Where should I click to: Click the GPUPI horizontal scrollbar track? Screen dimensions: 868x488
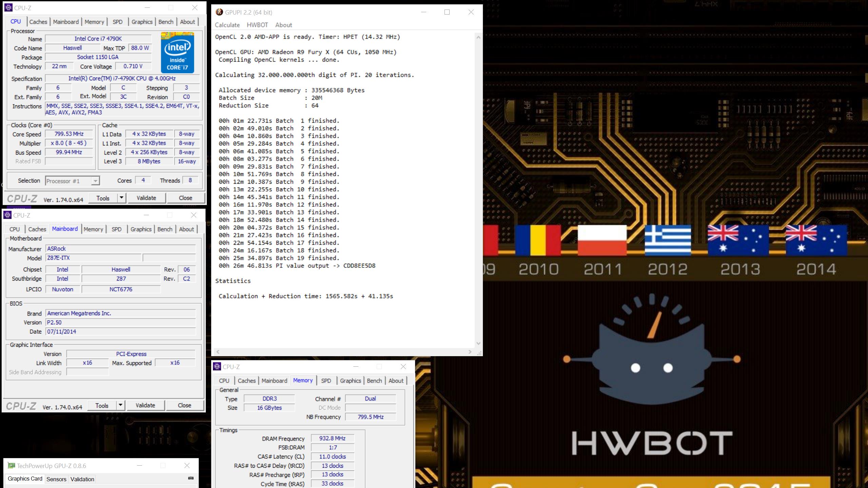point(344,352)
